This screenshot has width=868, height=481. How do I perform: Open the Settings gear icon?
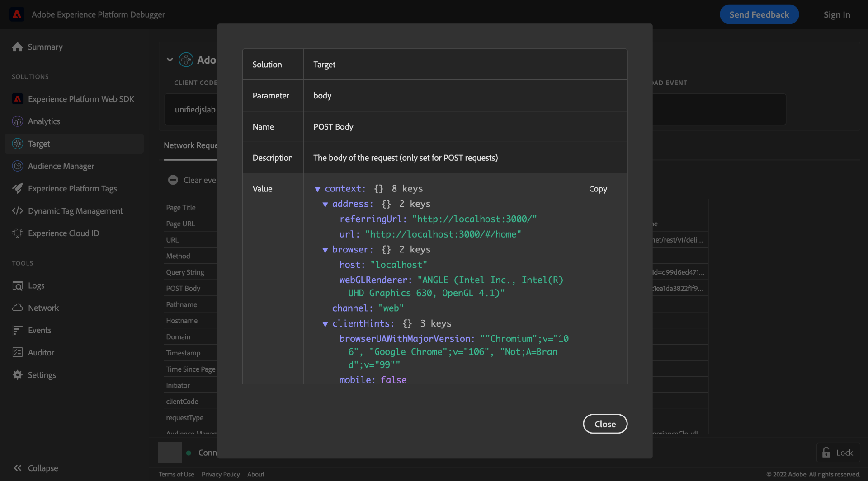[18, 375]
